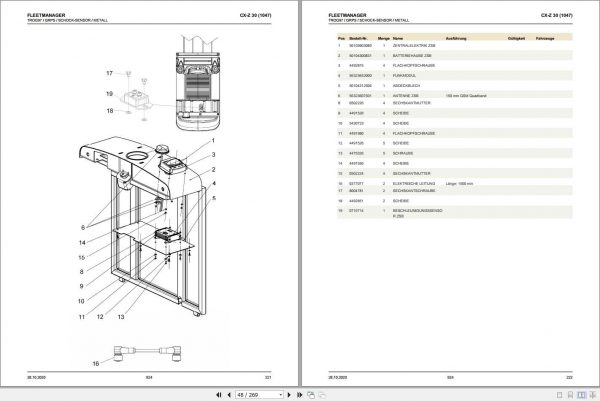
Task: Click callout number 16 near the cable
Action: [96, 364]
